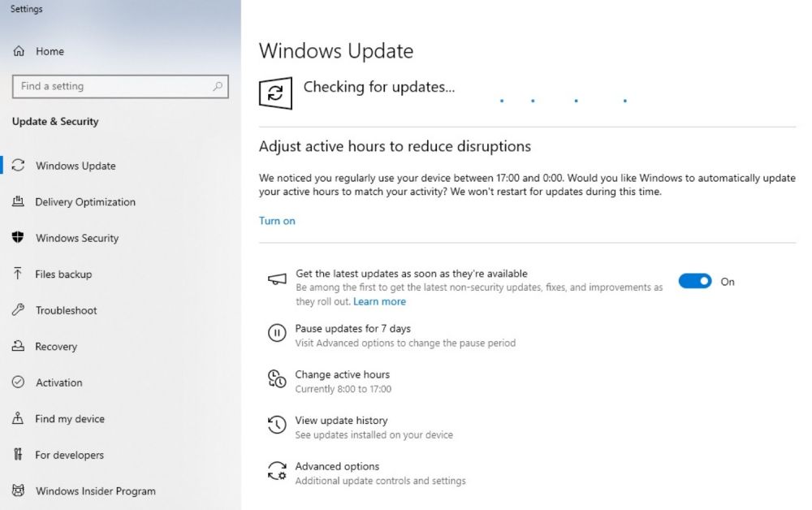Screen dimensions: 812x510
Task: Click Additional update controls and settings text
Action: point(381,481)
